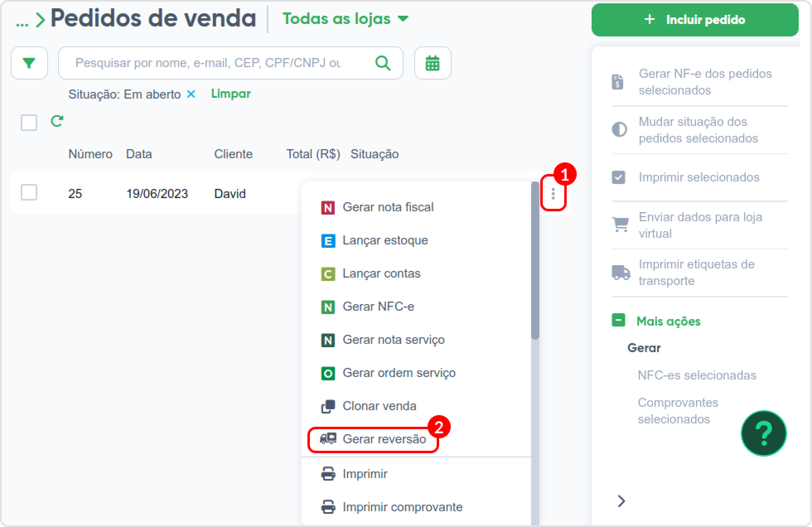Click the Número column header
The width and height of the screenshot is (812, 527).
point(90,154)
